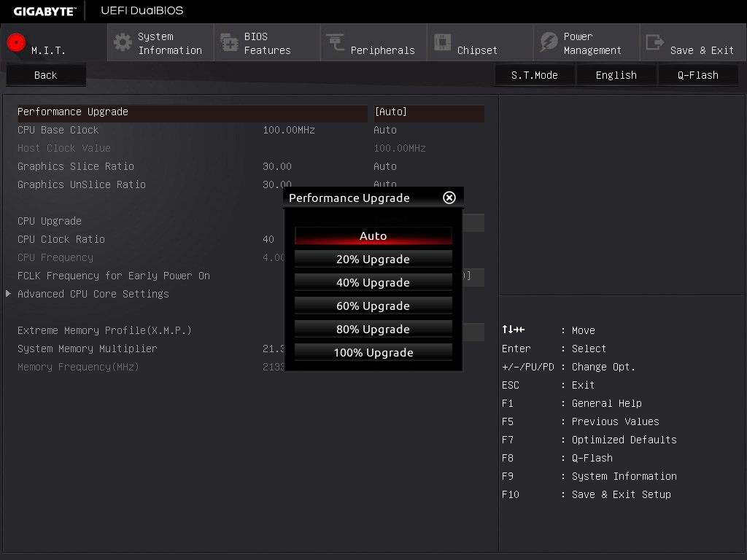The width and height of the screenshot is (747, 560).
Task: Click the Performance Upgrade popup title
Action: click(349, 198)
